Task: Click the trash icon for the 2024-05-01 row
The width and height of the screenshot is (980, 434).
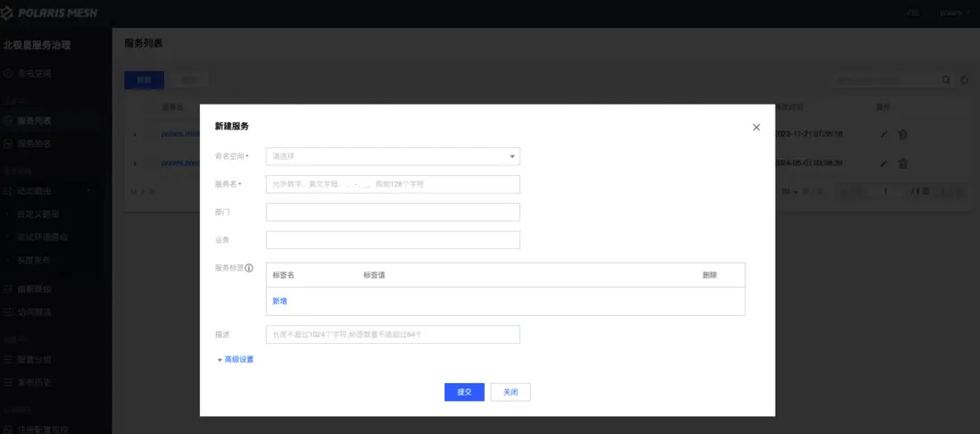Action: click(902, 163)
